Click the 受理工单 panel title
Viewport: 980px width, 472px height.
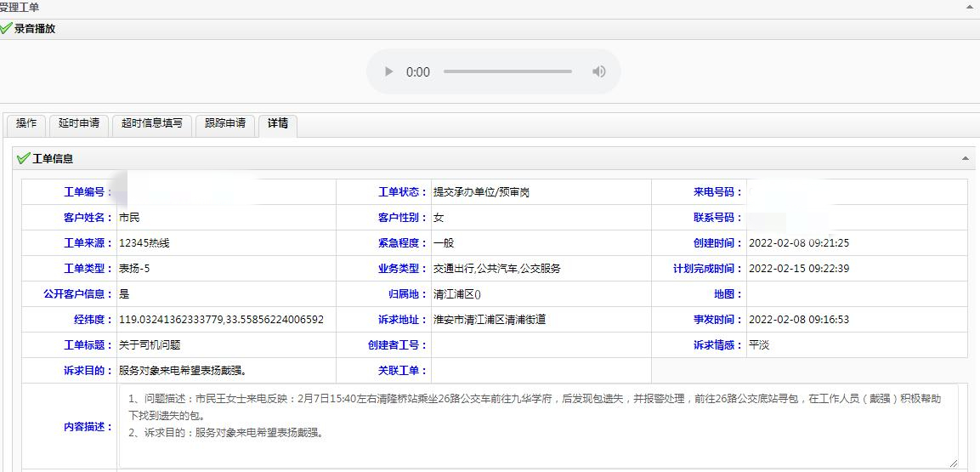point(20,7)
